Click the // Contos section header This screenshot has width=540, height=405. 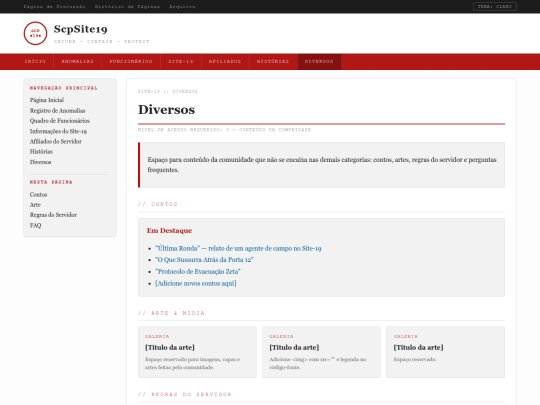[x=158, y=204]
